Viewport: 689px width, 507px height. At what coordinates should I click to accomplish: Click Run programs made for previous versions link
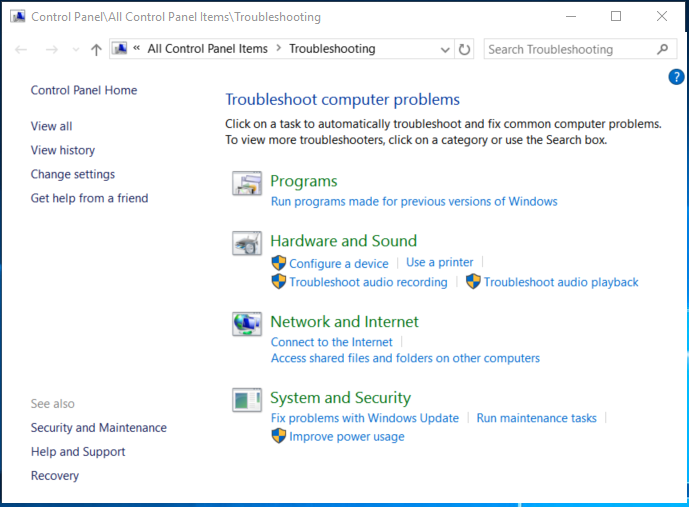coord(414,201)
